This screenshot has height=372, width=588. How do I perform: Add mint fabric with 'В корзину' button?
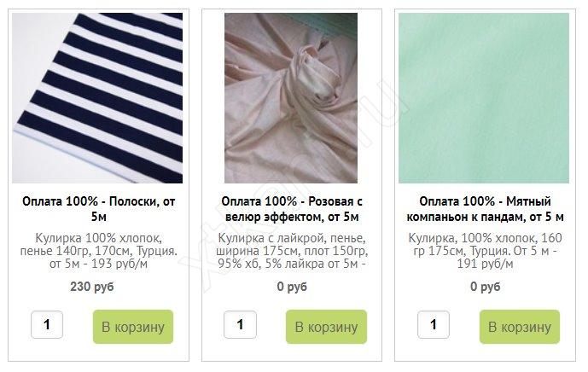pos(520,327)
